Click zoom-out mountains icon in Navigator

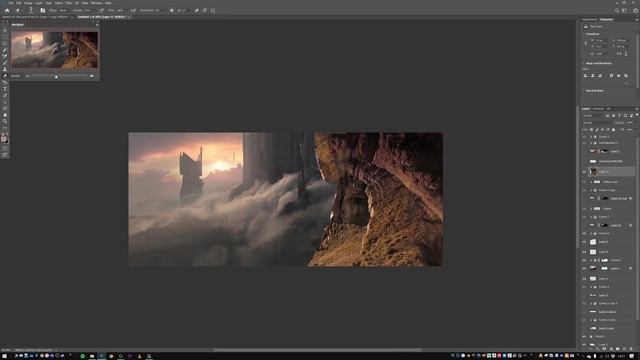pyautogui.click(x=28, y=76)
